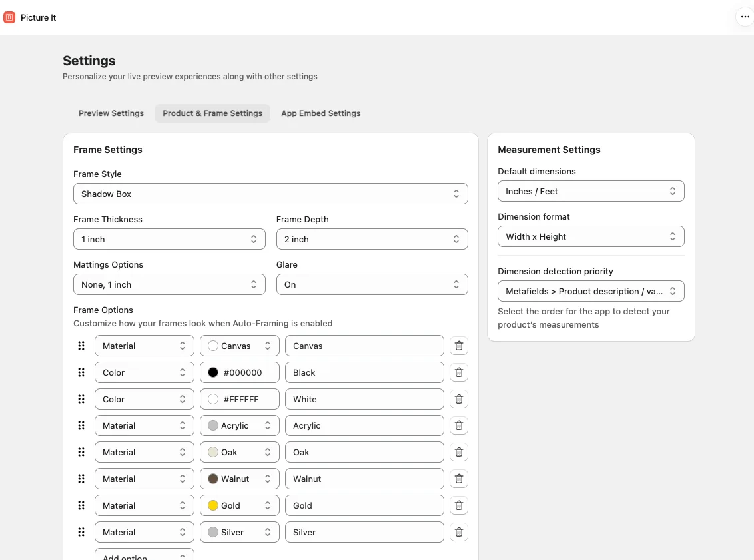Edit the Black label text field
The height and width of the screenshot is (560, 754).
[364, 372]
